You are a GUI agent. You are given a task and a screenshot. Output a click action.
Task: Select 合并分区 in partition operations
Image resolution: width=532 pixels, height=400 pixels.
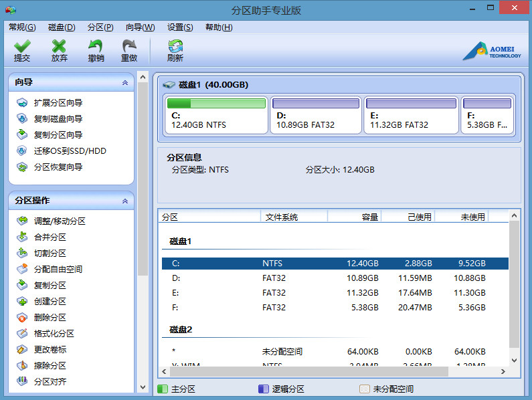[x=50, y=237]
